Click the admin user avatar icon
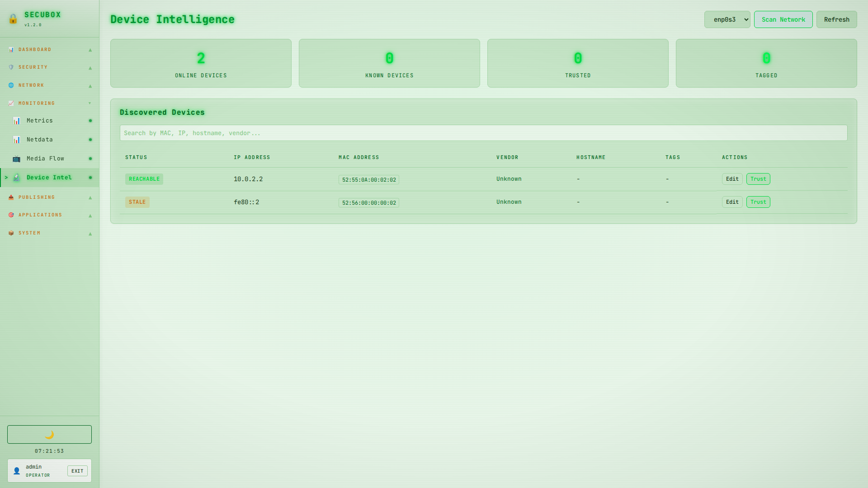 [17, 471]
